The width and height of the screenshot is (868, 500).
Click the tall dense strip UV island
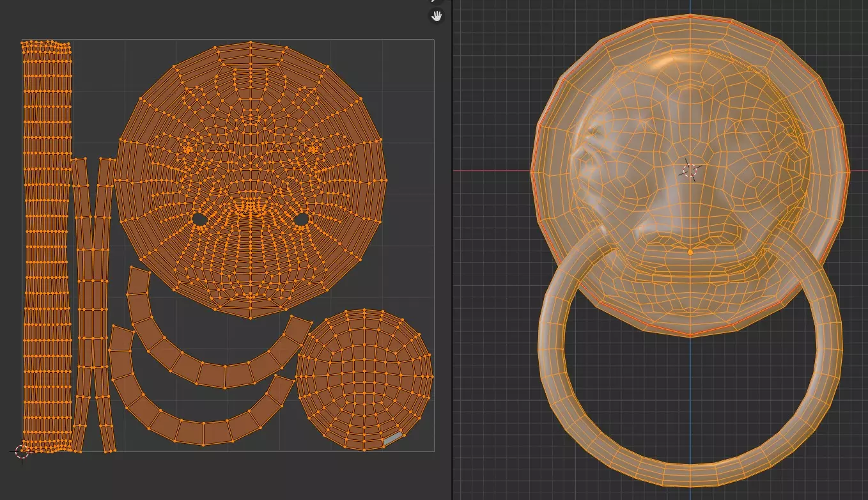46,247
